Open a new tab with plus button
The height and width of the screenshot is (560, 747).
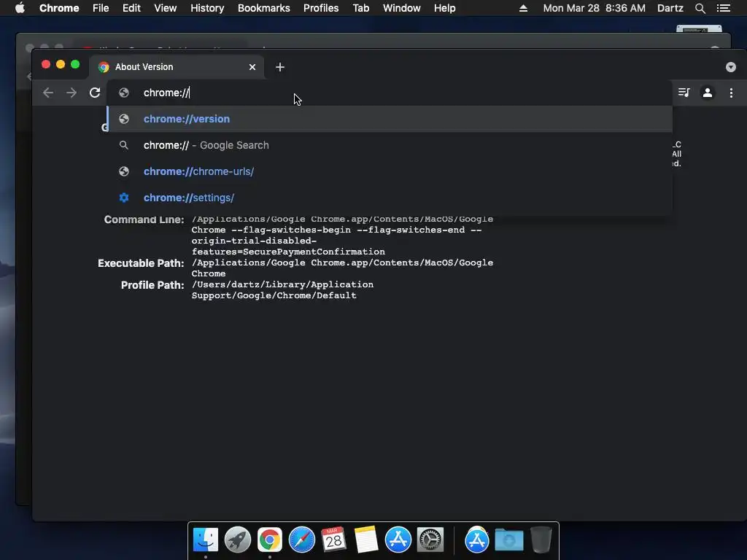[280, 67]
